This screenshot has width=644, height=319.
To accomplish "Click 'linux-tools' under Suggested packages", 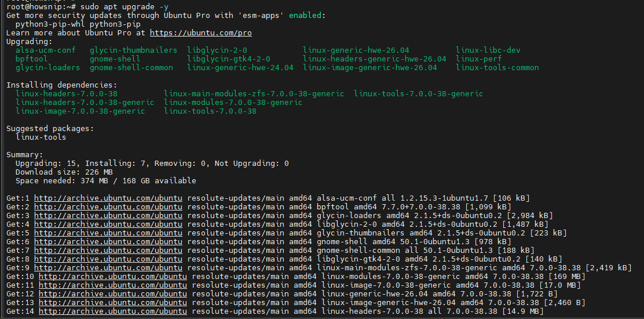I will 41,137.
